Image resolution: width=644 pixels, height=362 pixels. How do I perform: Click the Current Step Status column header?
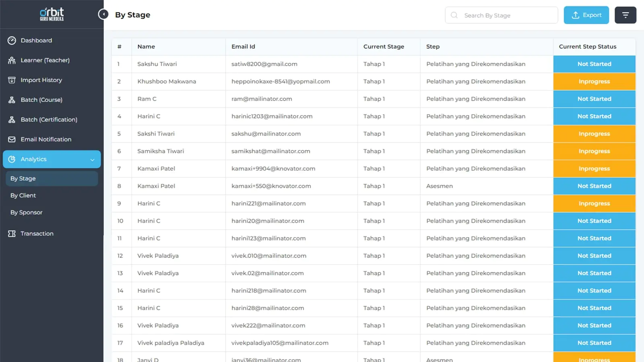tap(588, 47)
